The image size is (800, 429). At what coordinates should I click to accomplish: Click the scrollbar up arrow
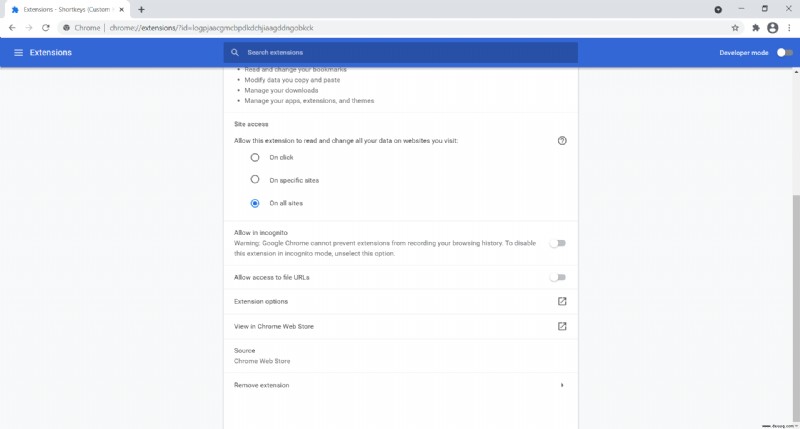(796, 72)
